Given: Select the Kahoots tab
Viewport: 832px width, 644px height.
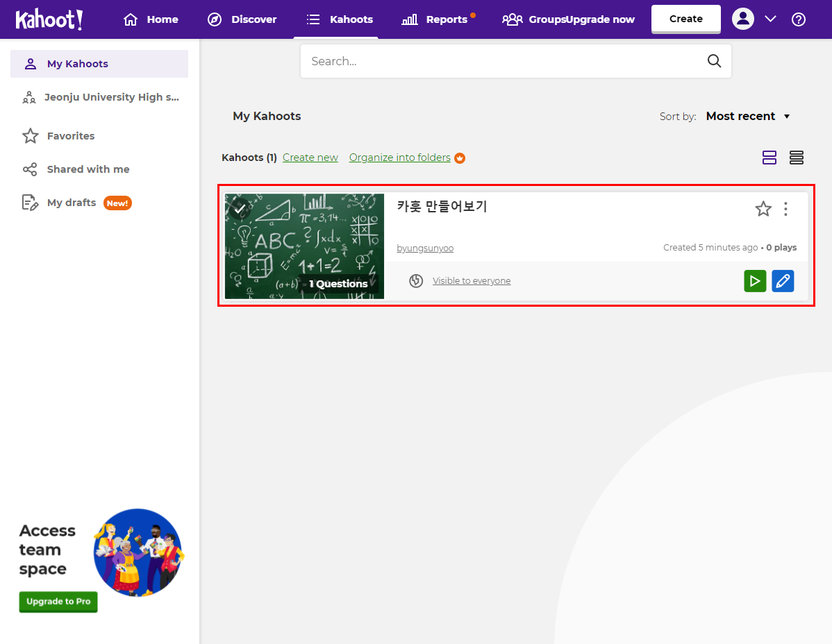Looking at the screenshot, I should 340,19.
